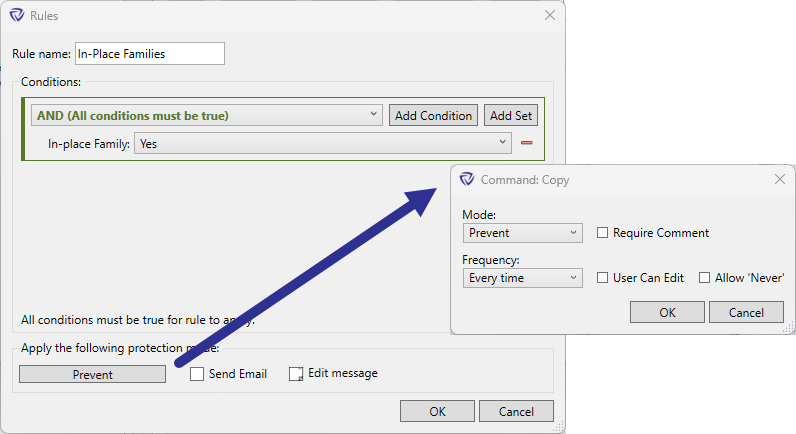Check the User Can Edit option
Image resolution: width=796 pixels, height=434 pixels.
(x=602, y=278)
